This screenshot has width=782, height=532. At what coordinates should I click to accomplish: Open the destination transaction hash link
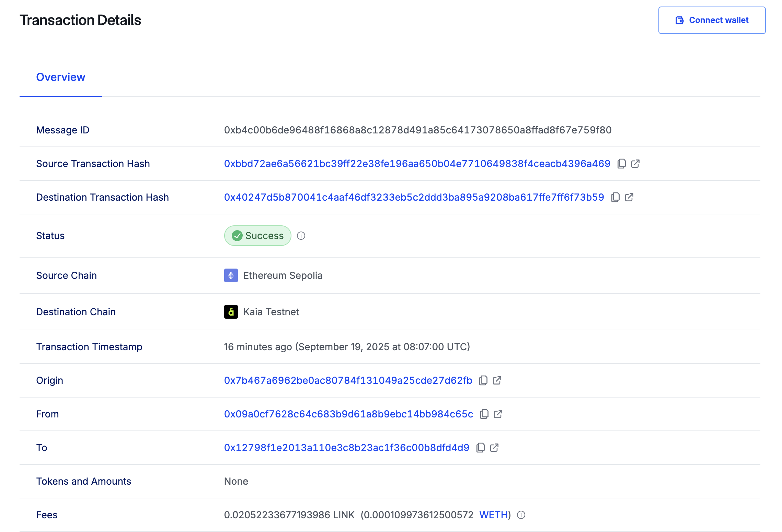point(414,197)
